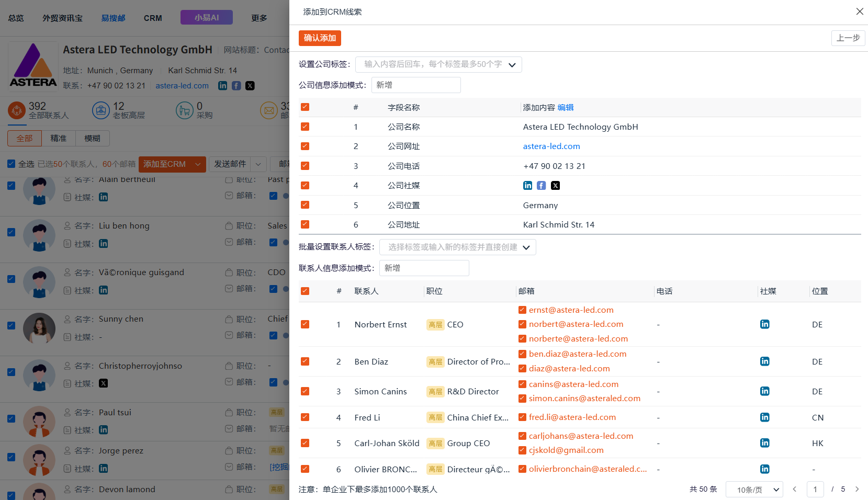
Task: Click the 全部联系人 medal icon
Action: click(17, 110)
